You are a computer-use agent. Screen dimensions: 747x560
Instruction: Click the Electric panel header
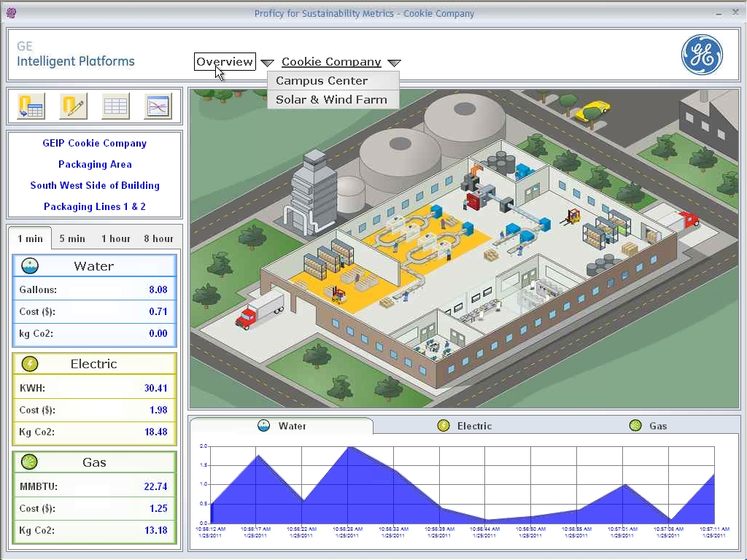[x=94, y=364]
